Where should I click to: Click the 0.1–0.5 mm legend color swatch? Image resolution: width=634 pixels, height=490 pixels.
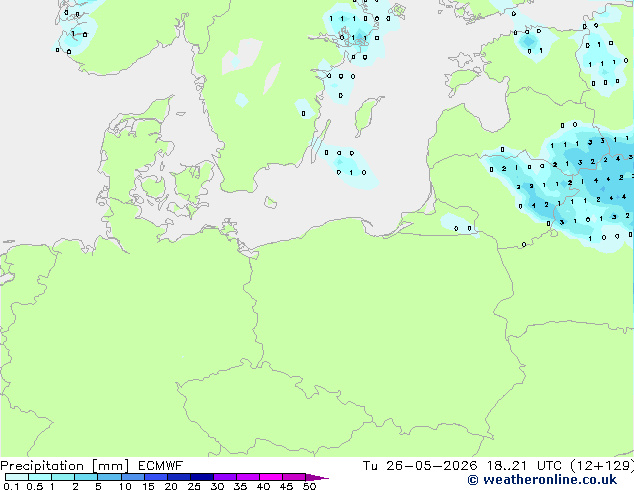17,477
